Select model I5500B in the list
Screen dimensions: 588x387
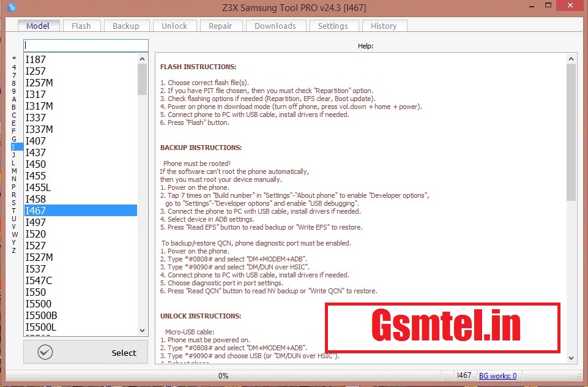[81, 316]
